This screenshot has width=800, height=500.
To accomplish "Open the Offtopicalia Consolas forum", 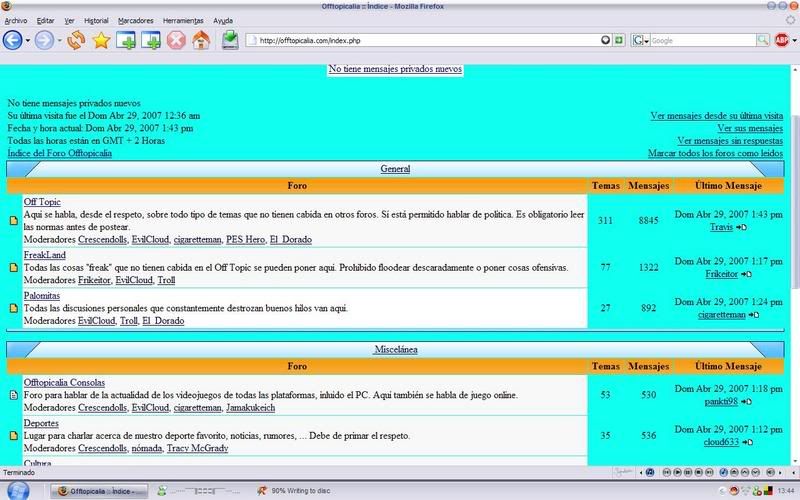I will coord(64,383).
